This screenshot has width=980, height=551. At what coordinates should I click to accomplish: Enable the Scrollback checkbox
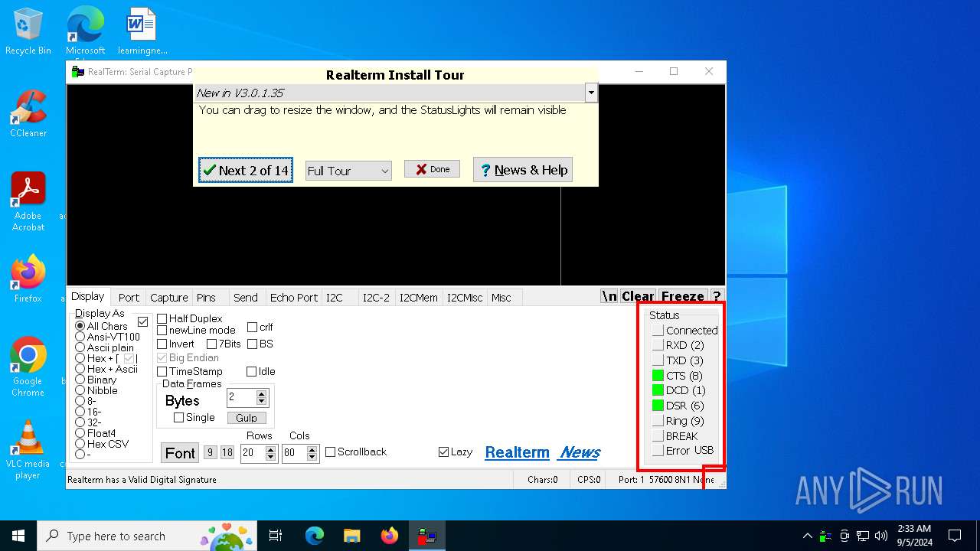pyautogui.click(x=331, y=452)
